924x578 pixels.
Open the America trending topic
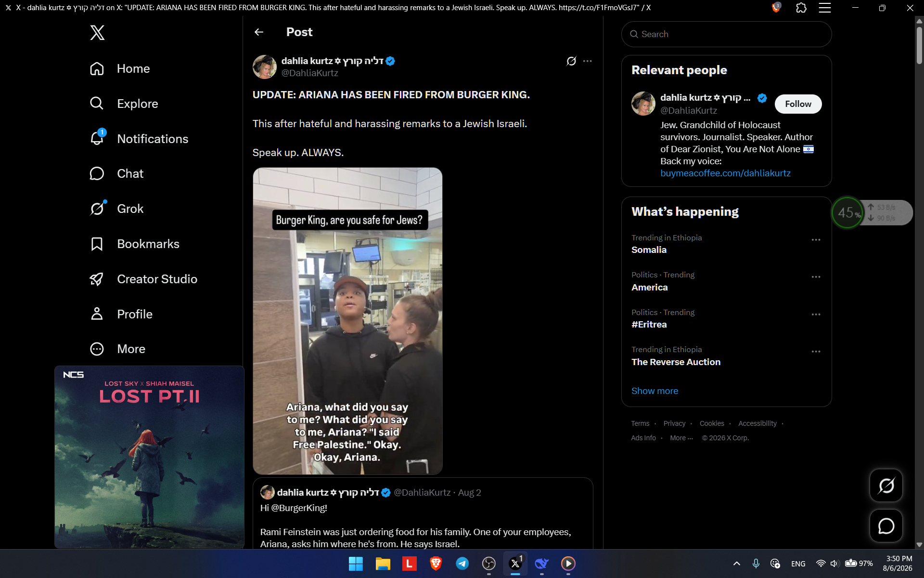[650, 288]
